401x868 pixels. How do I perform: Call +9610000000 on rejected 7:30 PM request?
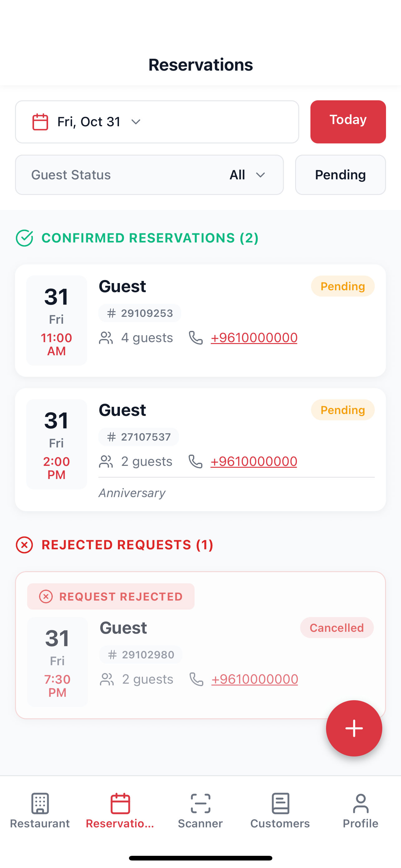255,679
